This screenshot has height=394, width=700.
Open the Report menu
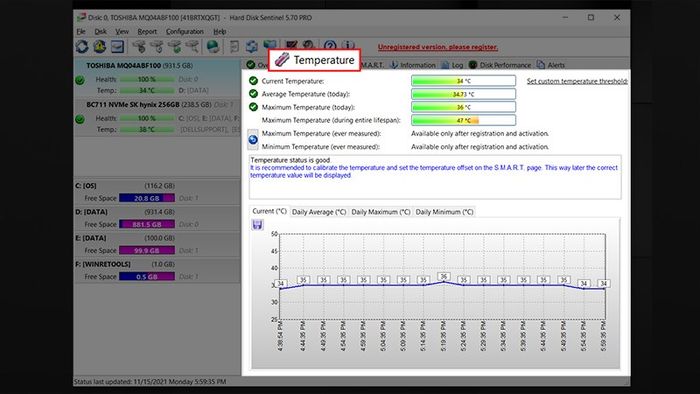click(147, 31)
